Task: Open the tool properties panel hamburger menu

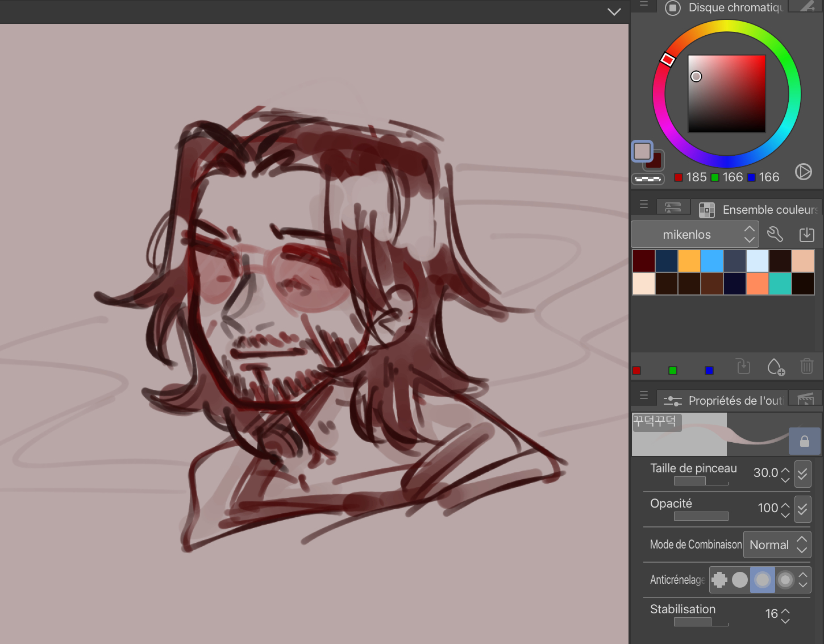Action: point(644,395)
